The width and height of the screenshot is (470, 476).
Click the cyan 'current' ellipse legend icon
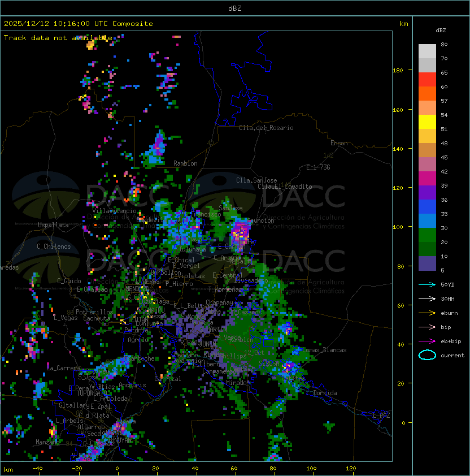tap(427, 355)
